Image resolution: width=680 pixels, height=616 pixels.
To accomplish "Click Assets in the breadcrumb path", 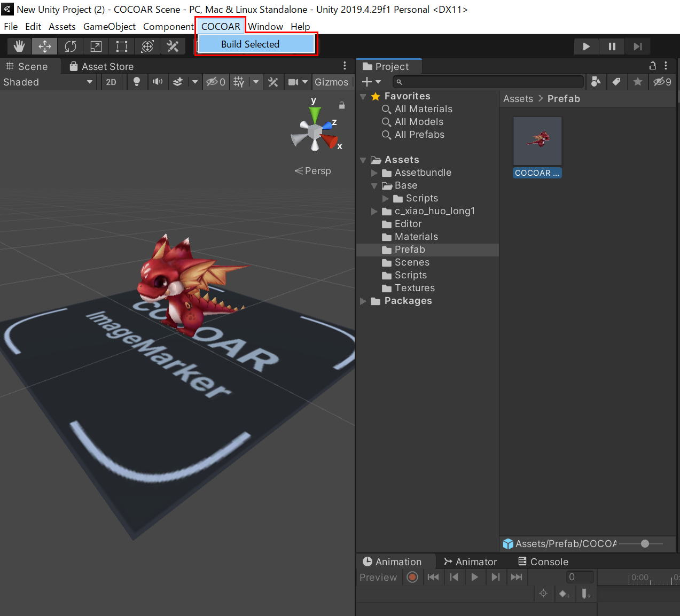I will 518,99.
